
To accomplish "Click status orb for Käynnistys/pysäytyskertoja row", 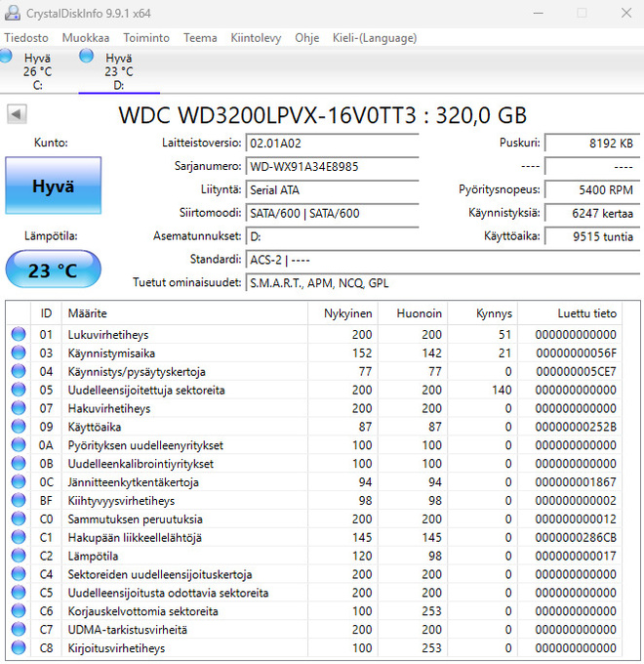I will (19, 371).
